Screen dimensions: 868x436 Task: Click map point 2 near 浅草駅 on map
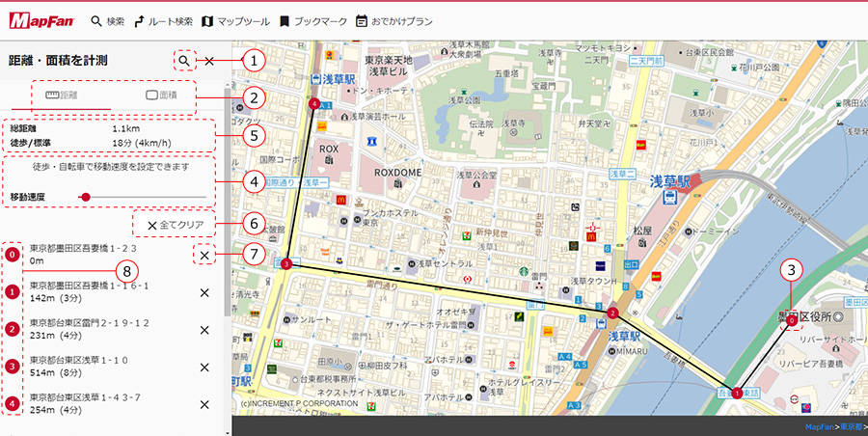[612, 313]
